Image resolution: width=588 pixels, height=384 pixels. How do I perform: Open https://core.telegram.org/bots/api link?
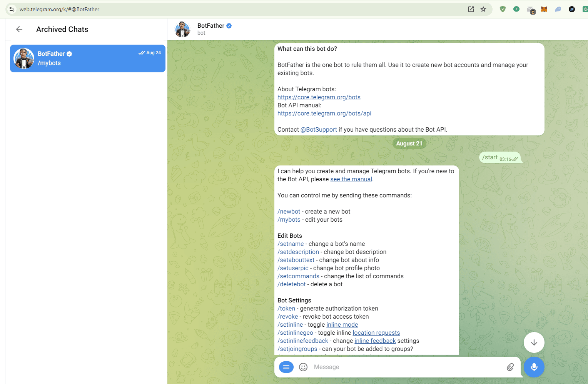[x=324, y=114]
